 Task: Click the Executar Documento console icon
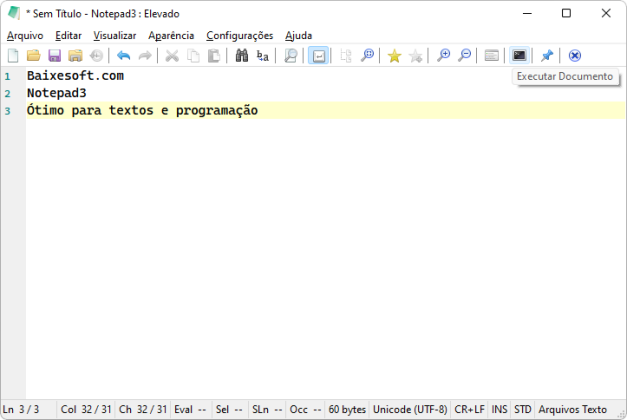pos(519,56)
